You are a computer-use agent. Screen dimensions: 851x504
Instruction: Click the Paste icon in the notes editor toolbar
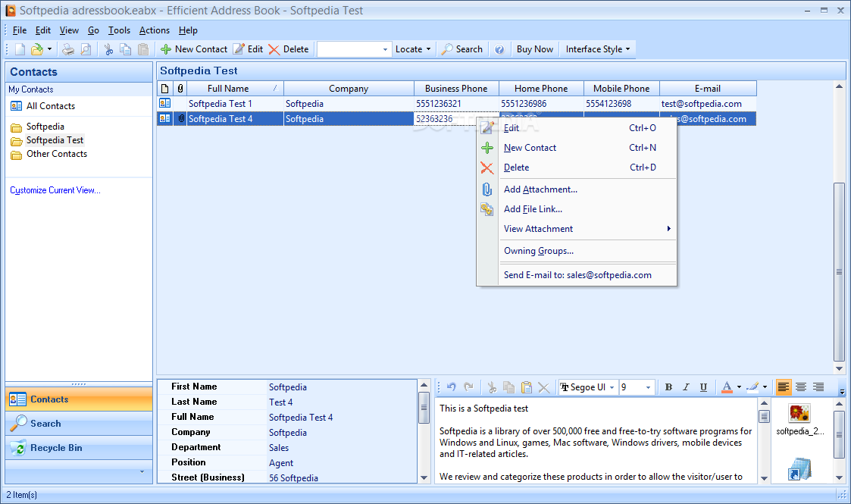pyautogui.click(x=526, y=387)
